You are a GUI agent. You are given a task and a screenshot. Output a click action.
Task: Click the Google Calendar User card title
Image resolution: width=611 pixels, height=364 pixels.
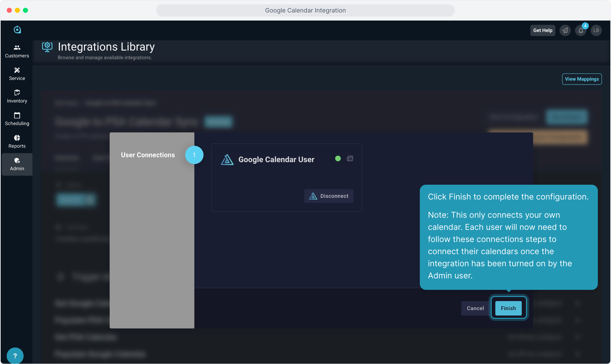(x=276, y=159)
